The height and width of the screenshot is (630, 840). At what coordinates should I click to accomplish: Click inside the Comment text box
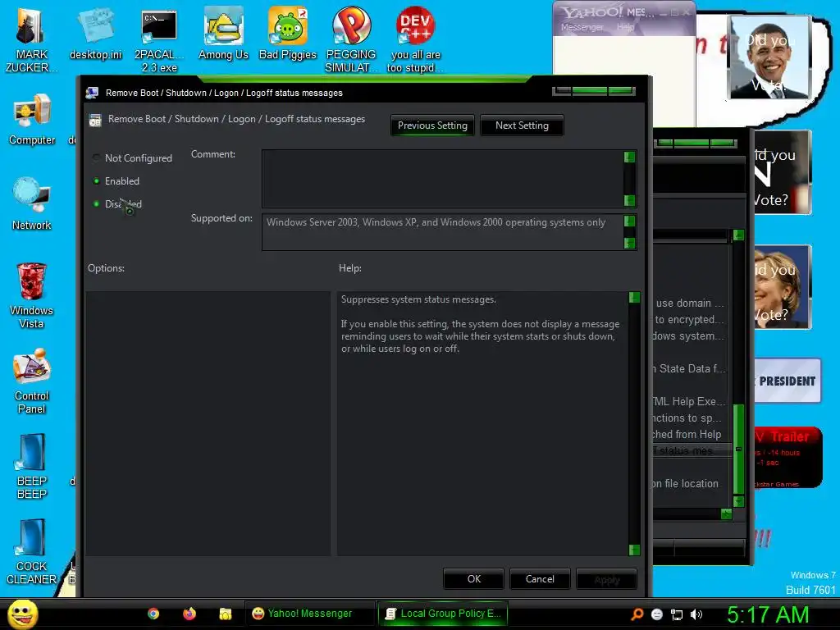point(442,179)
